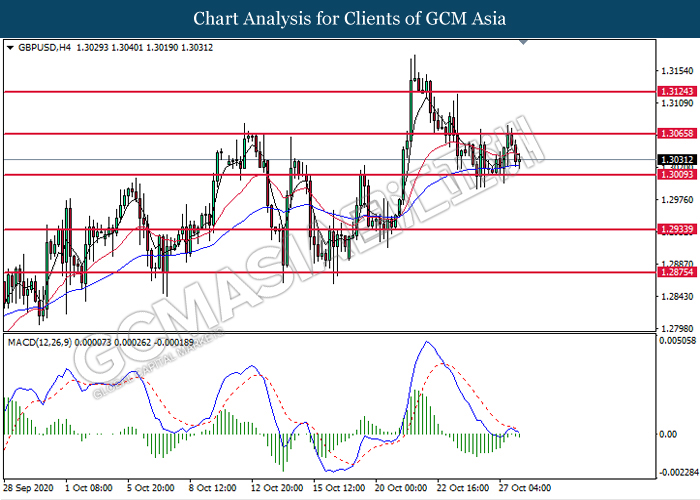The height and width of the screenshot is (500, 700).
Task: Click the chart title mentioning GCM Asia
Action: coord(350,19)
